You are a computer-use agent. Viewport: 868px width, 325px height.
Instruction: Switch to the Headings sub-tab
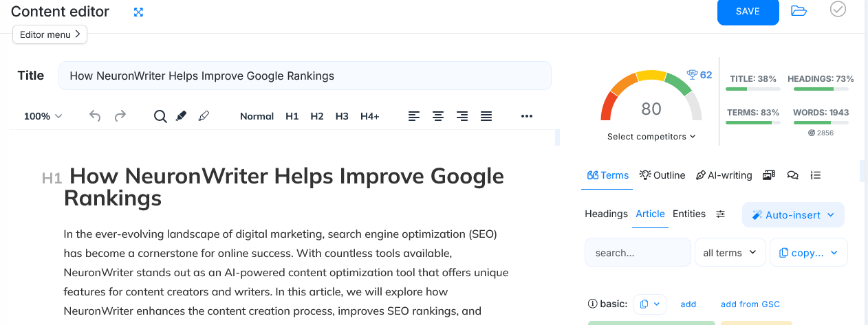tap(606, 214)
